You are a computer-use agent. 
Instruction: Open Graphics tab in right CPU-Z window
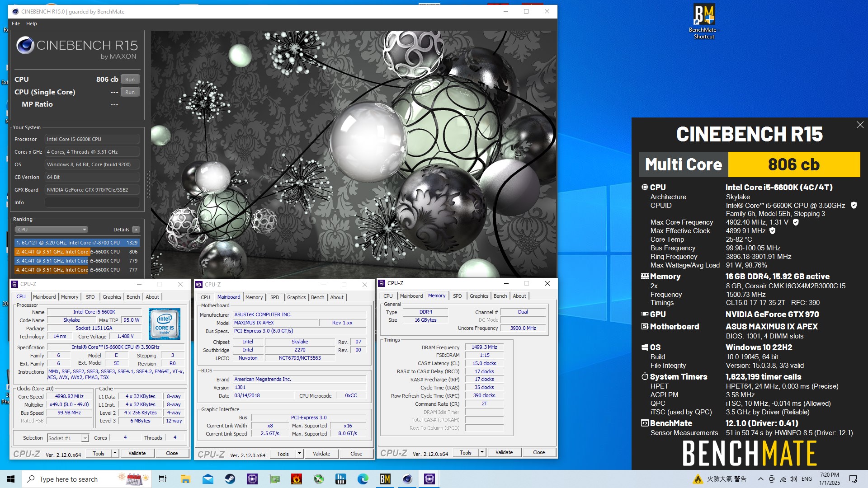(479, 296)
